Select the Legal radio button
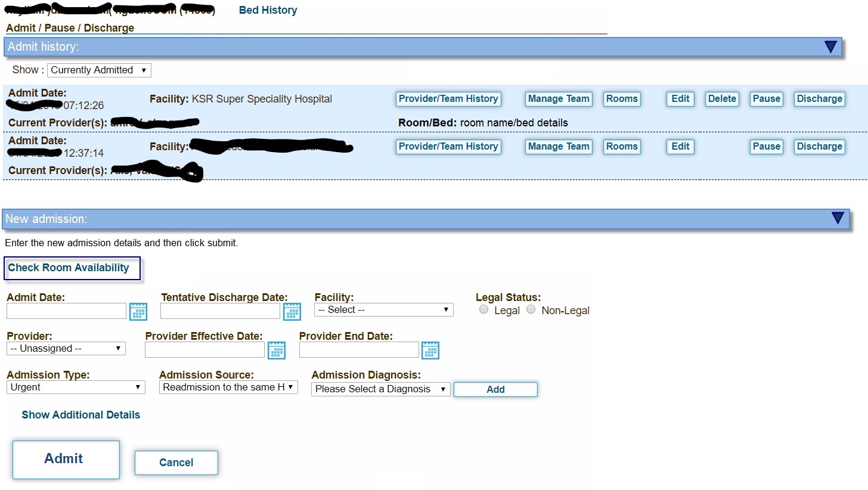Image resolution: width=868 pixels, height=490 pixels. click(483, 309)
